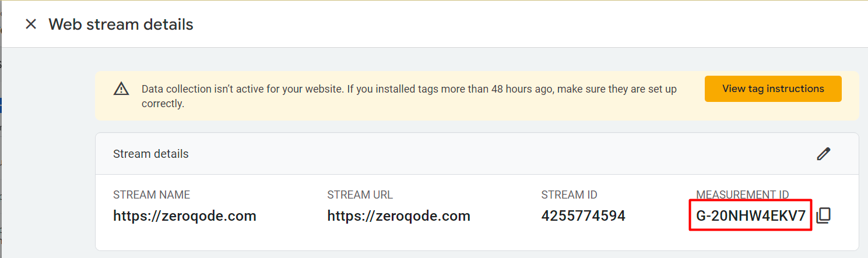Click the Web stream details heading
The image size is (868, 258).
[x=121, y=24]
